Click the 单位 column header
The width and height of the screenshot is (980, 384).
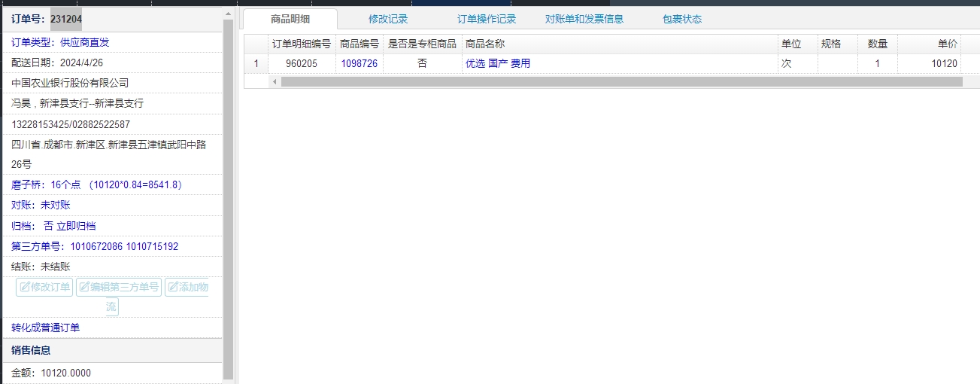click(x=797, y=44)
